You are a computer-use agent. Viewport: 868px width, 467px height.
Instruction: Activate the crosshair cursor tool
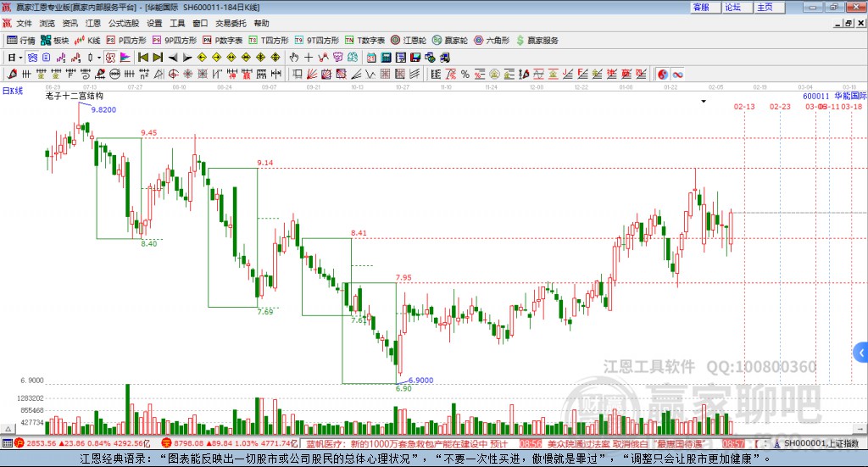309,58
